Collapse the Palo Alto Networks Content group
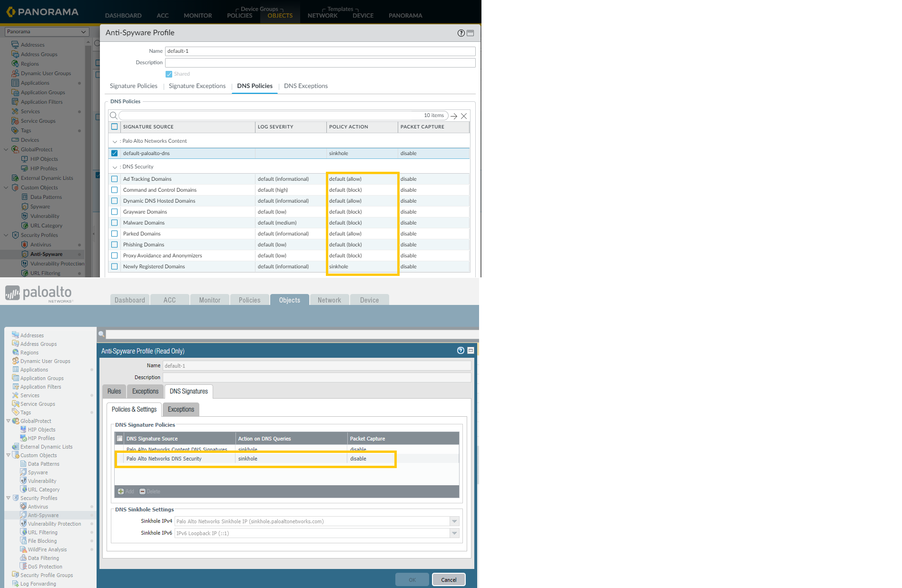The height and width of the screenshot is (588, 902). [115, 141]
